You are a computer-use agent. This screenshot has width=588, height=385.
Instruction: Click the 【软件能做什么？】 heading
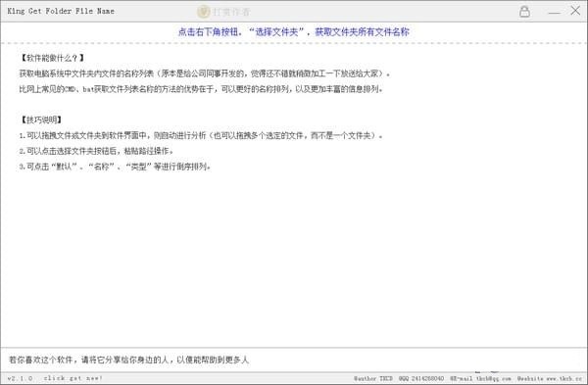coord(52,58)
